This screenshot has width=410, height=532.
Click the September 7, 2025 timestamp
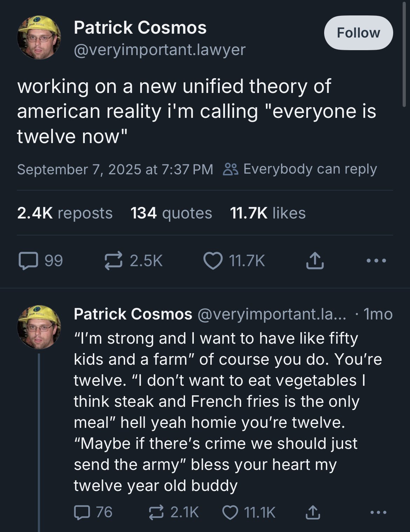pos(115,169)
